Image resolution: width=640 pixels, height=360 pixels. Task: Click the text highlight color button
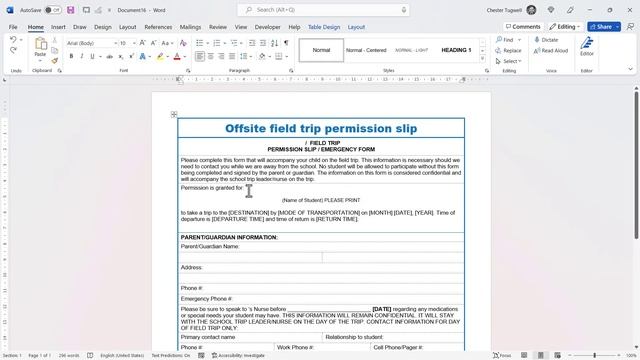(160, 56)
